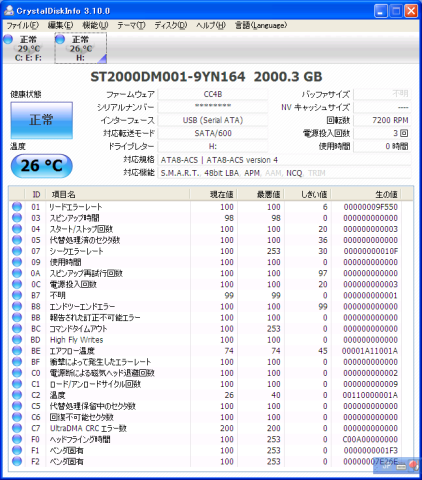422x480 pixels.
Task: Click status icon for BF row
Action: coord(17,361)
